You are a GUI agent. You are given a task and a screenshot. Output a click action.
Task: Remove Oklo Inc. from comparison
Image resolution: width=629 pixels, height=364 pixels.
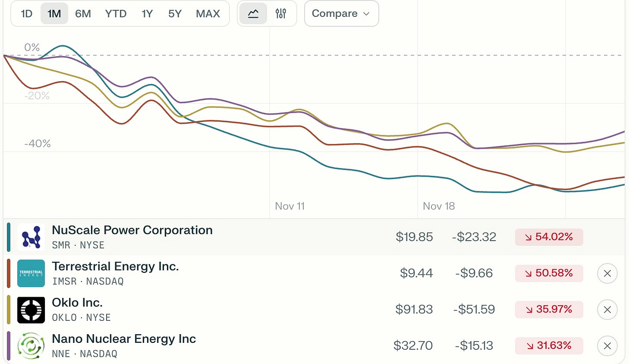point(607,310)
